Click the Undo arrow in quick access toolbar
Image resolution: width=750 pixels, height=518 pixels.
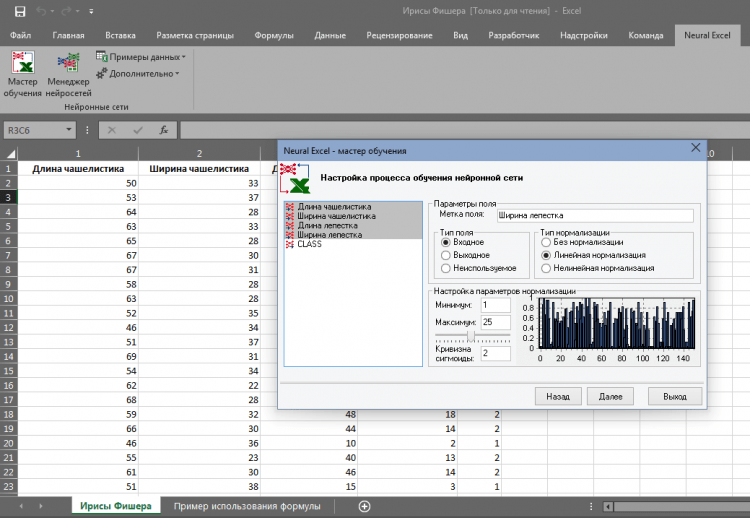click(x=41, y=11)
